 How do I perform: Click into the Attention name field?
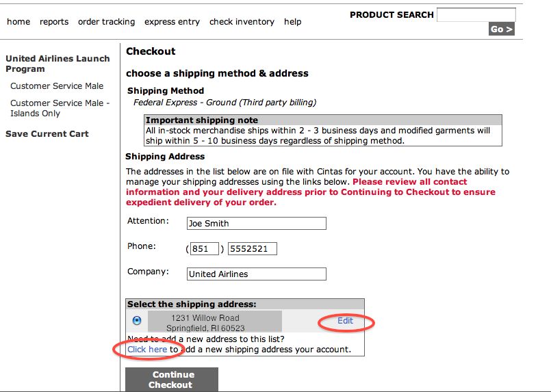coord(257,224)
